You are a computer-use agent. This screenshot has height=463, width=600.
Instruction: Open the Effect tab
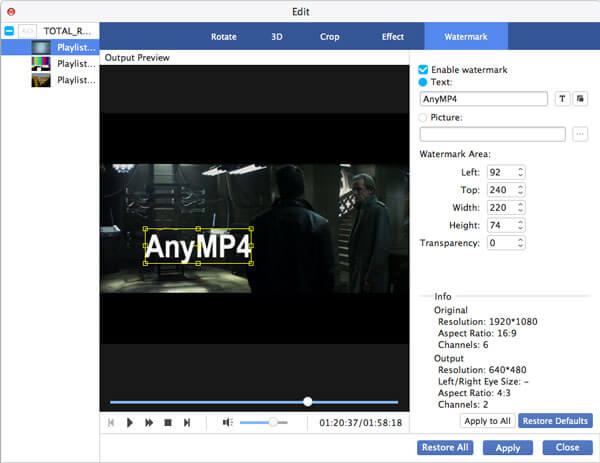(393, 37)
